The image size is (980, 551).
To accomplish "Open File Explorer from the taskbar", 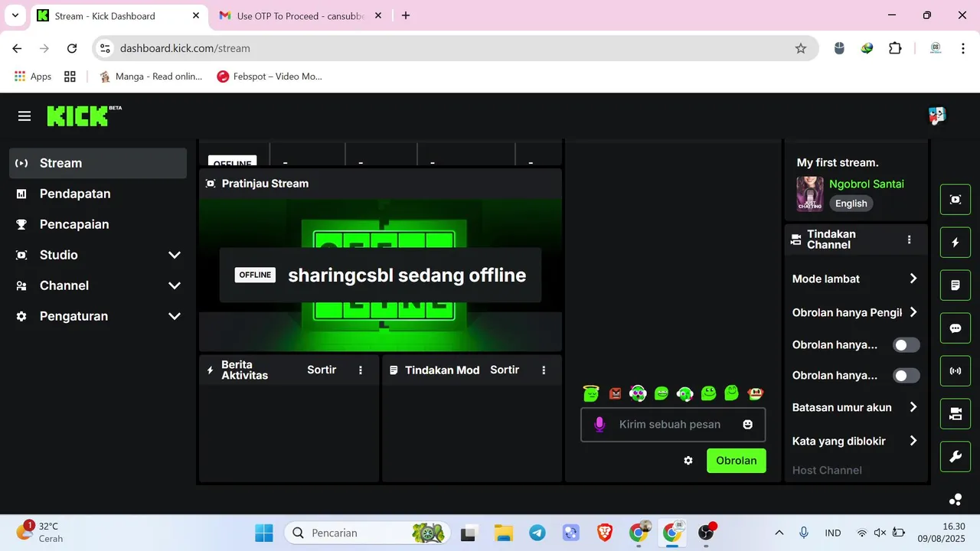I will point(503,533).
